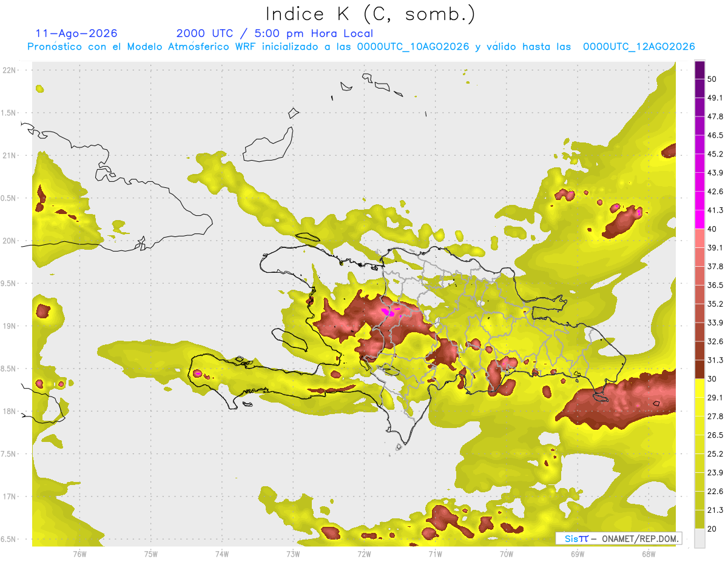Click the "21N" latitude label
Image resolution: width=728 pixels, height=562 pixels.
point(10,155)
